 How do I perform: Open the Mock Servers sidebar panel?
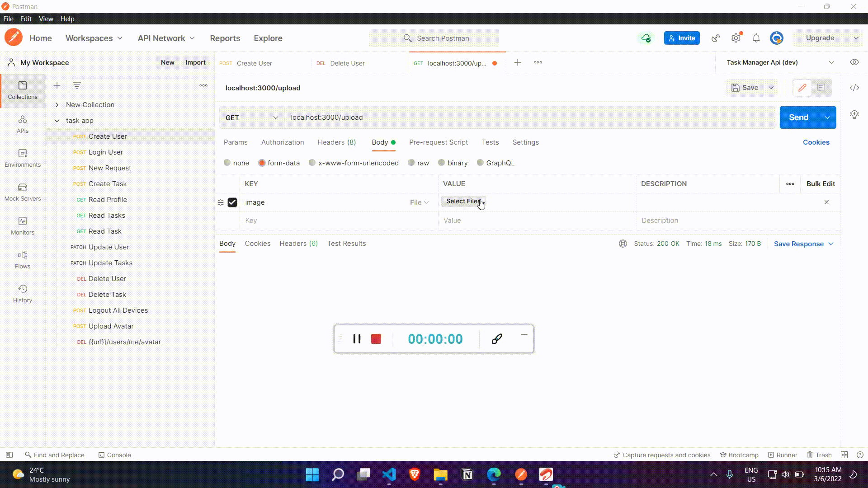pyautogui.click(x=23, y=192)
